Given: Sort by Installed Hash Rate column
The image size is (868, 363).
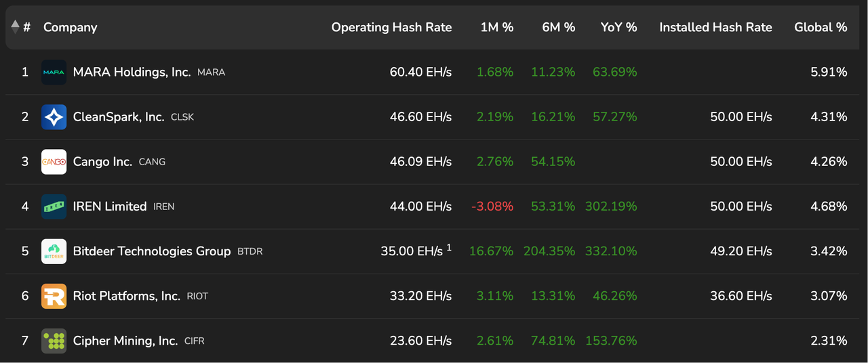Looking at the screenshot, I should (x=715, y=27).
